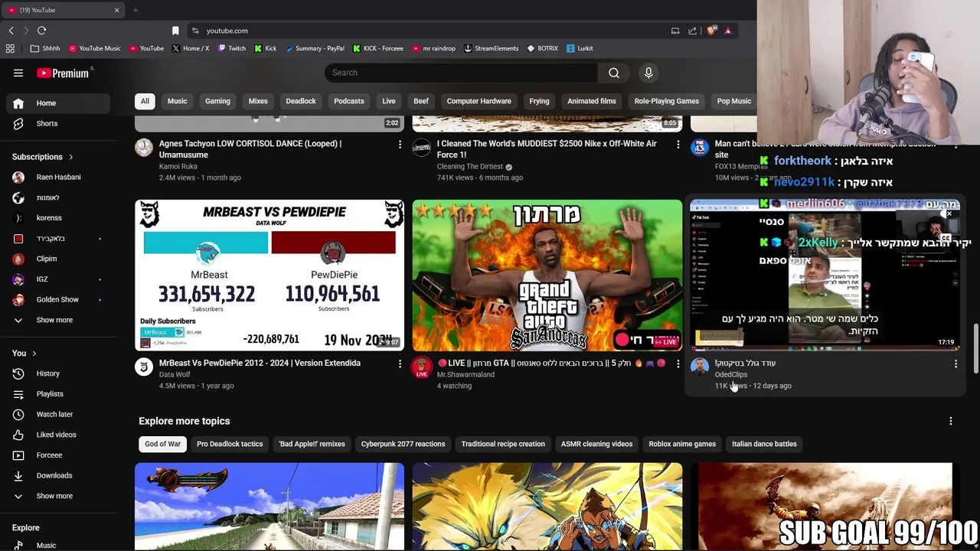Click the Brave shield icon

[x=711, y=31]
